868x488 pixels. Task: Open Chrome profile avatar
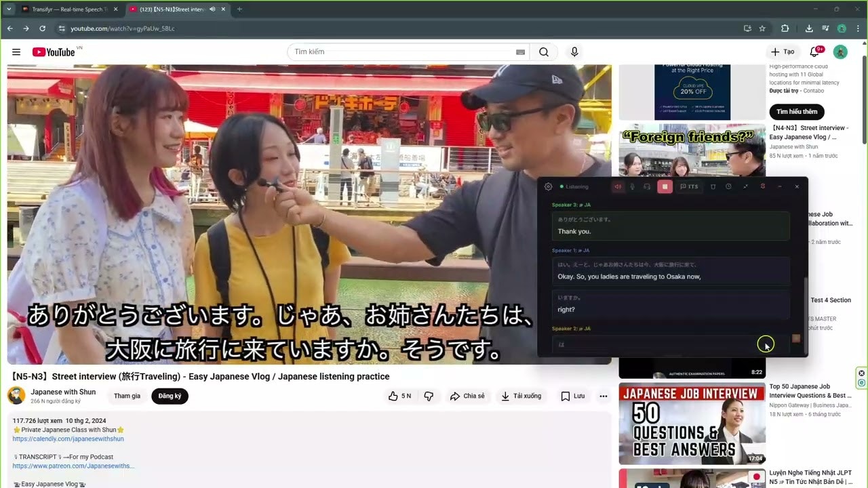(842, 28)
